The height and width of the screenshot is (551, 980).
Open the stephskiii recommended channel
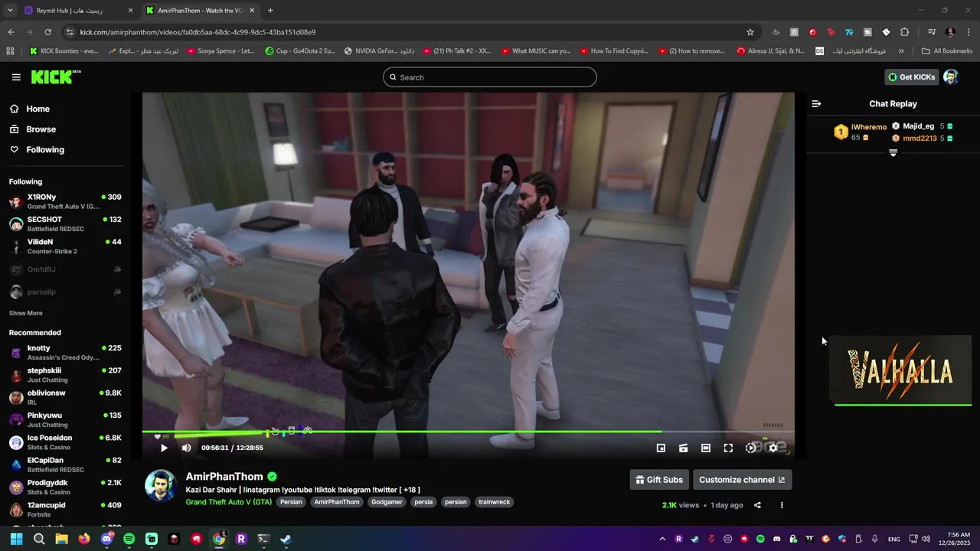click(65, 375)
